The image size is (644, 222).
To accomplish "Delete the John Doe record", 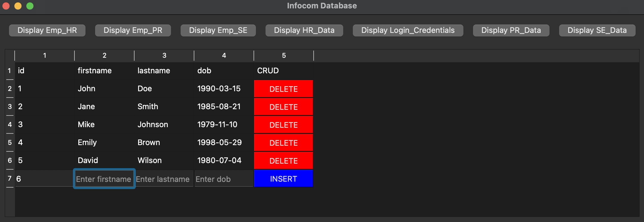I will (x=283, y=89).
